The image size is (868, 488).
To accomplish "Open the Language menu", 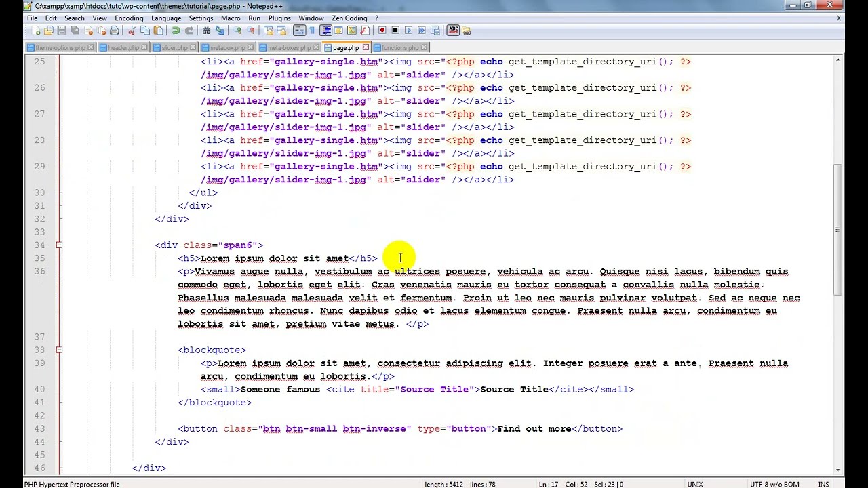I will click(166, 18).
